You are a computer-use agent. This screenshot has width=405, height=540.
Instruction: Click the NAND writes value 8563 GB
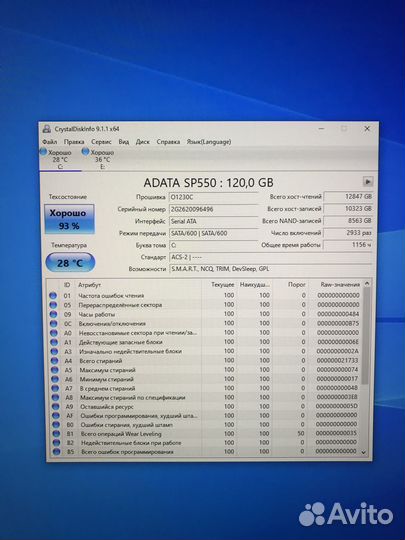(x=348, y=220)
